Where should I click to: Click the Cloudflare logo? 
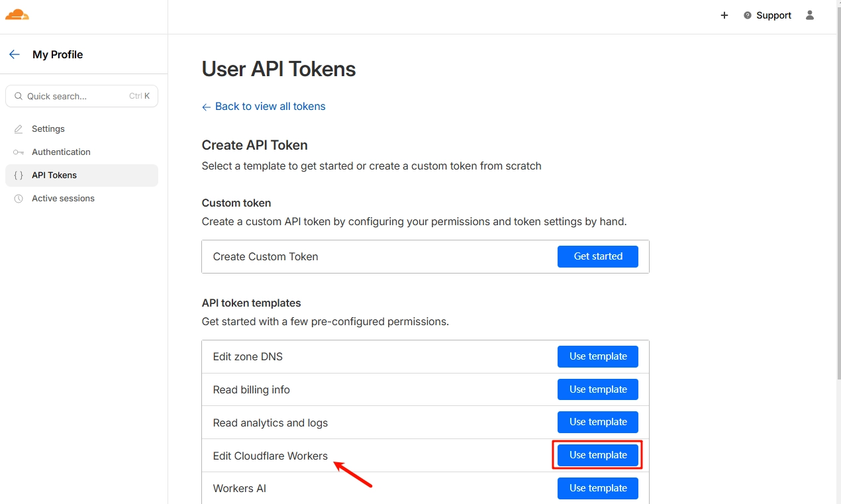(17, 15)
